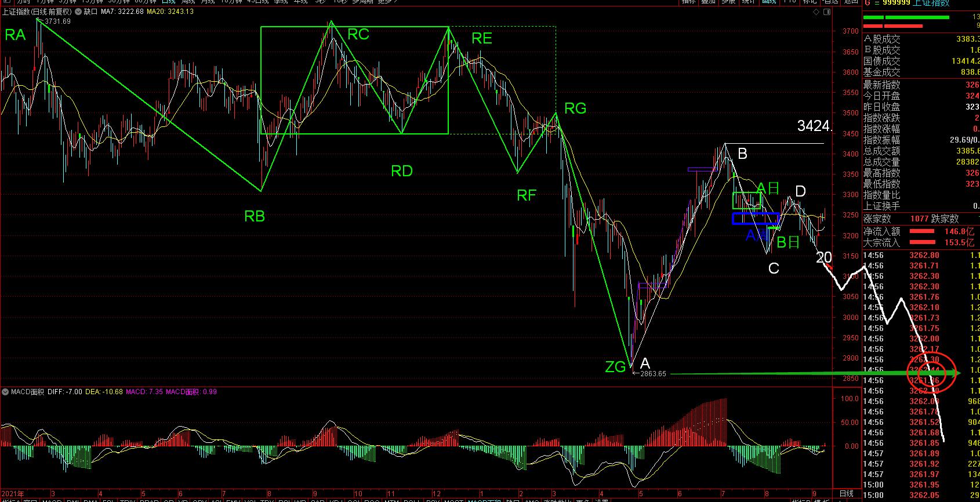Click the 净流入额 red flow bar

point(922,232)
